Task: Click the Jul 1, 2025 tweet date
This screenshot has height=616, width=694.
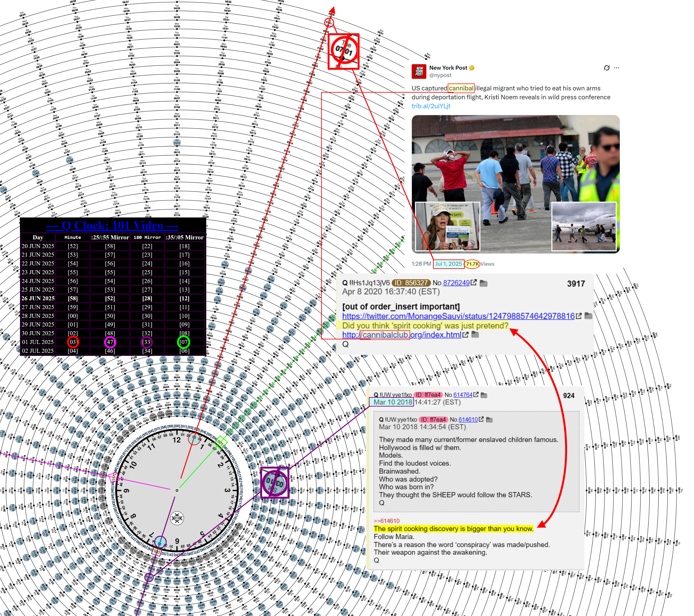Action: pos(449,264)
